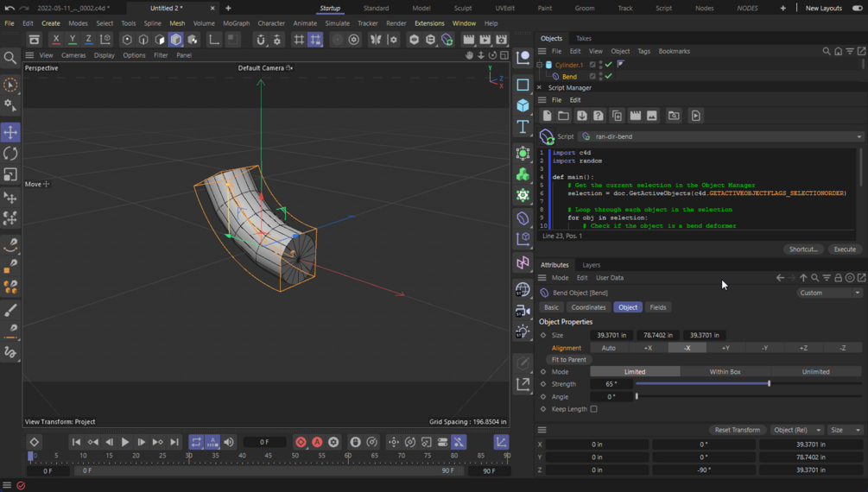Click the X-axis lock icon
This screenshot has height=492, width=868.
56,40
